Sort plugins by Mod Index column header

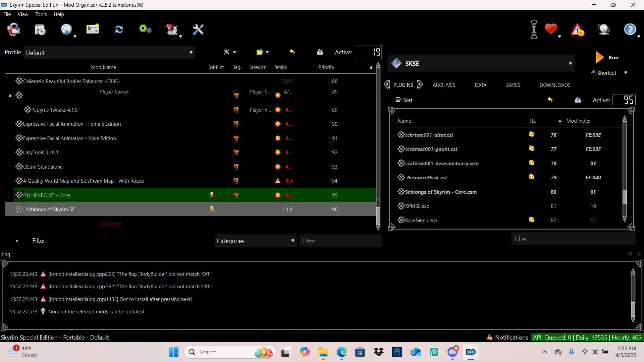578,121
